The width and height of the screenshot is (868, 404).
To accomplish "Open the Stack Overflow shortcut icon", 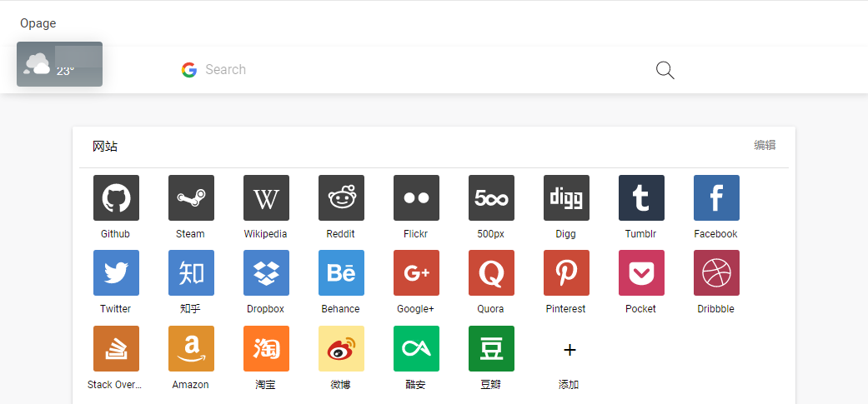I will pos(116,349).
